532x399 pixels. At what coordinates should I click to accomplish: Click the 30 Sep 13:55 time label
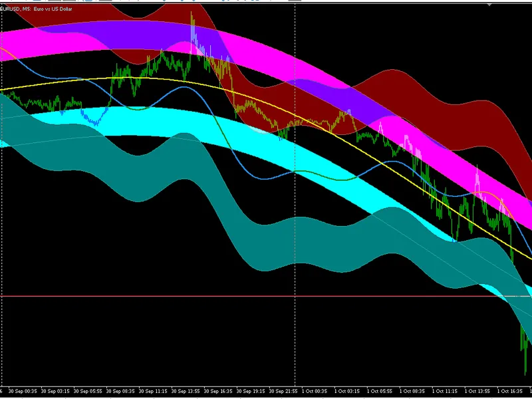[186, 391]
